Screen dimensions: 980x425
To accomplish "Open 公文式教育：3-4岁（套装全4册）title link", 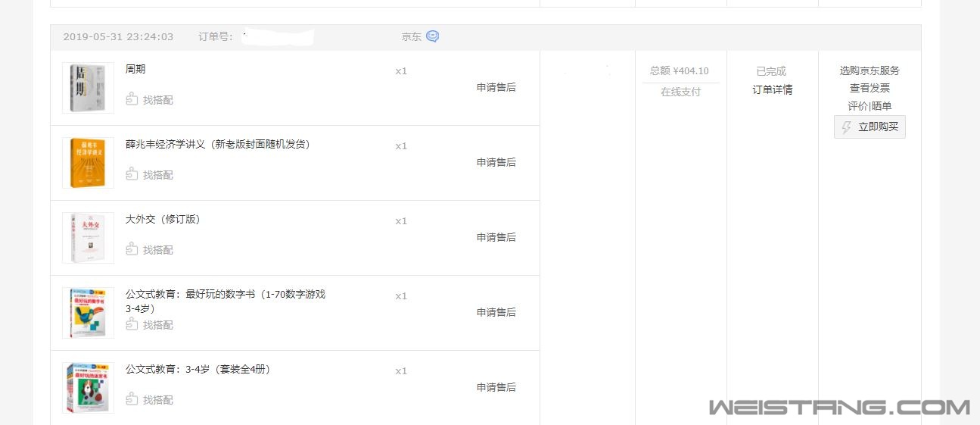I will tap(198, 369).
